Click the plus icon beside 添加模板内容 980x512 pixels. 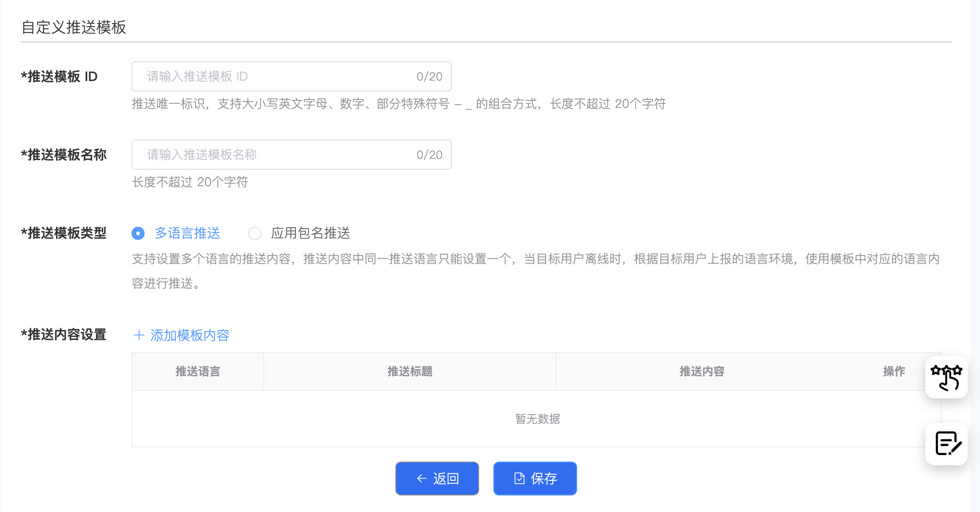click(139, 335)
